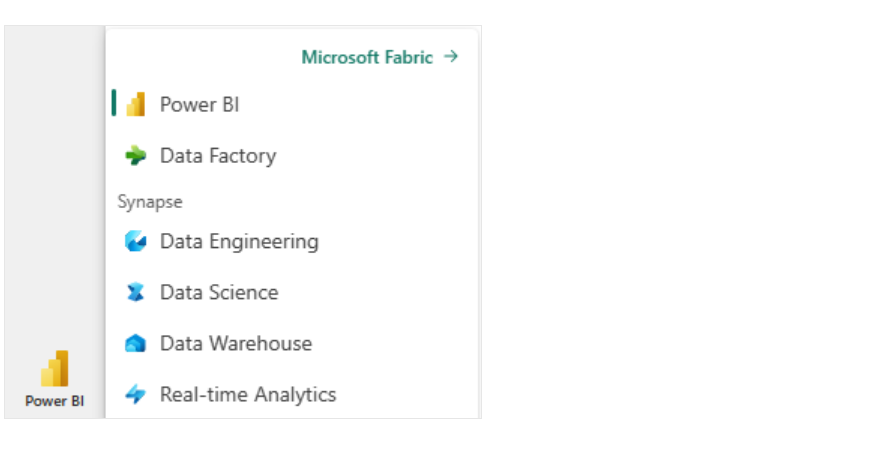This screenshot has width=886, height=460.
Task: Click blank flyout area left of Microsoft Fabric
Action: [203, 57]
